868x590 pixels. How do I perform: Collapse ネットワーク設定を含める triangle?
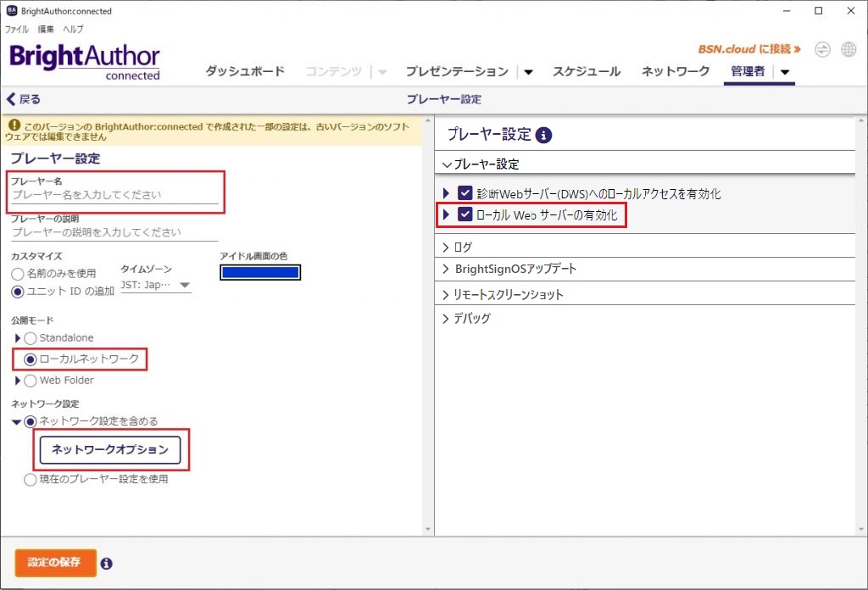point(17,422)
